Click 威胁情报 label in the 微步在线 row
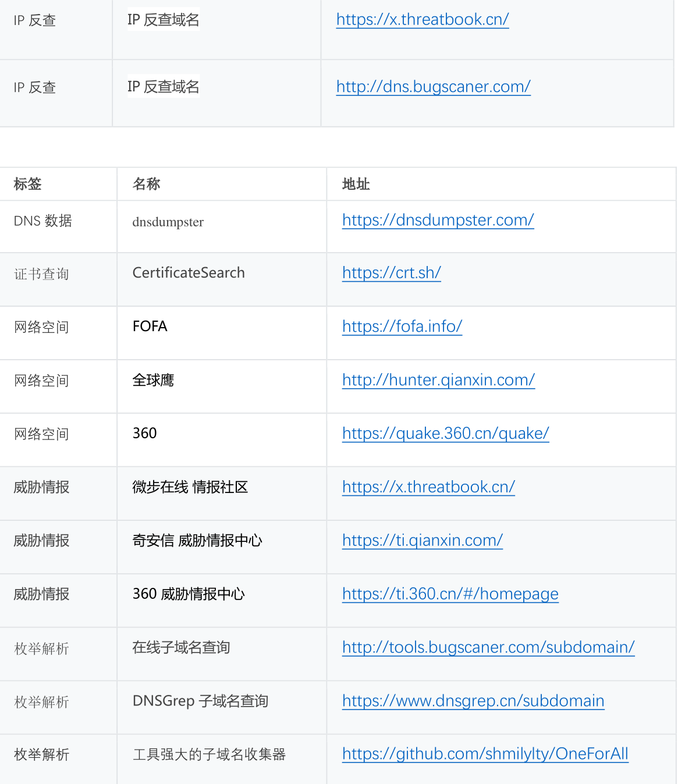The image size is (678, 784). coord(42,488)
